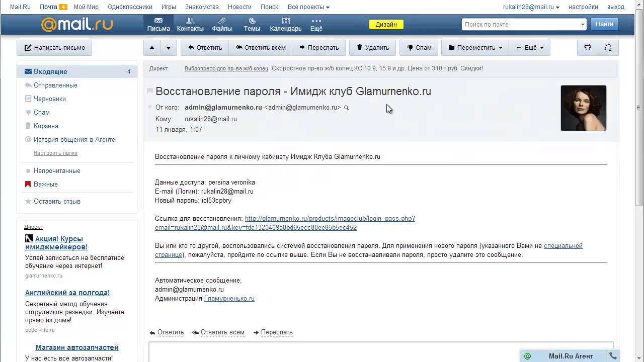This screenshot has width=644, height=362.
Task: Click the Ответить toolbar button
Action: [x=205, y=48]
